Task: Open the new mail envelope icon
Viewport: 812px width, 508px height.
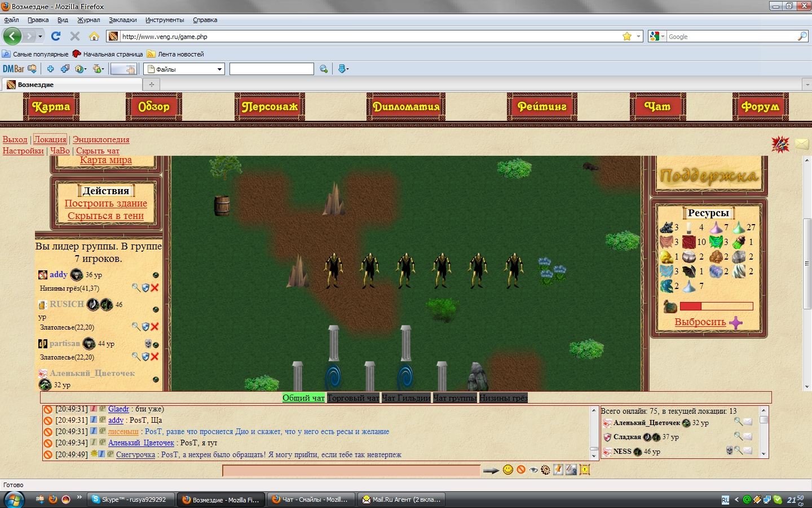Action: (802, 144)
